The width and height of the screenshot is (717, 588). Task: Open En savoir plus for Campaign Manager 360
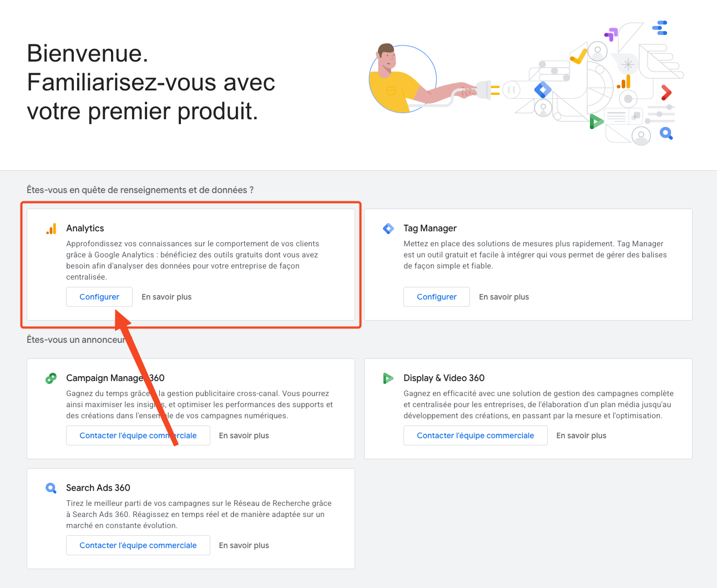click(244, 435)
